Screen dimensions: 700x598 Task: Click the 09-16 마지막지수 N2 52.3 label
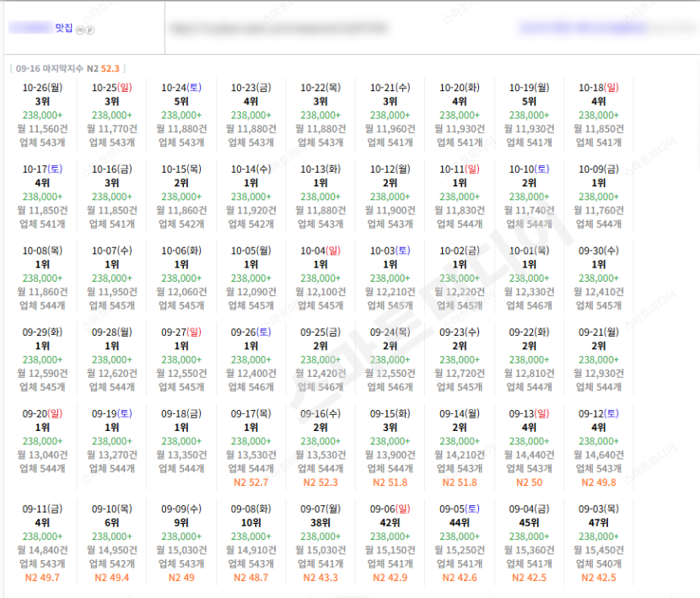coord(67,68)
